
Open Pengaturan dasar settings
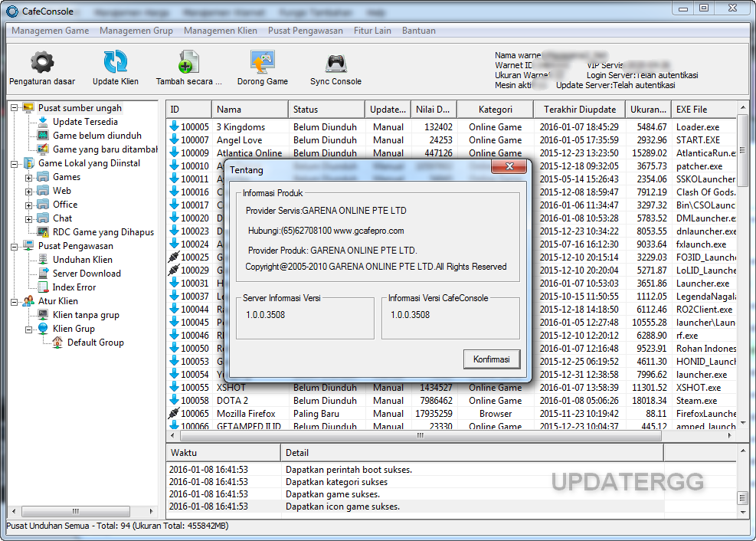41,67
